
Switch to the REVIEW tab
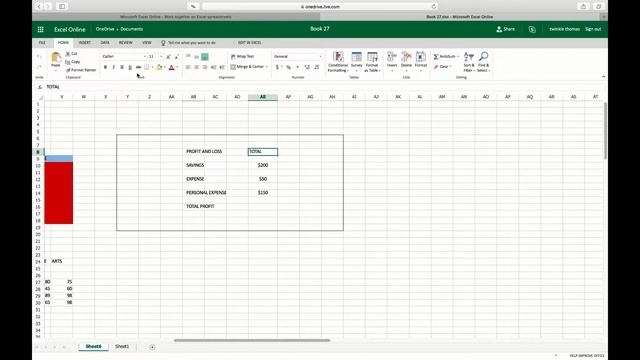(x=125, y=42)
